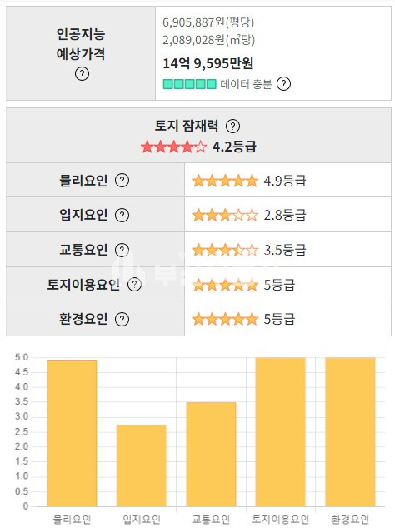This screenshot has height=532, width=395.
Task: Click the 환경요인 bar in chart
Action: tap(350, 432)
